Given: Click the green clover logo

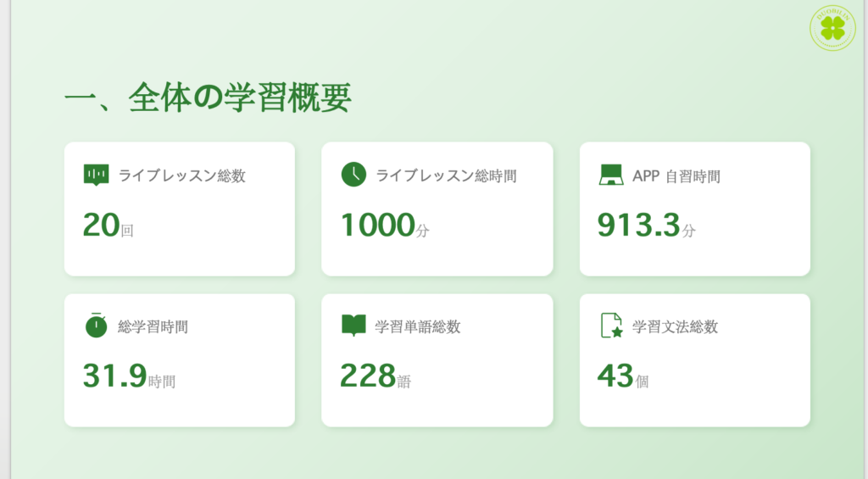Looking at the screenshot, I should click(x=832, y=28).
